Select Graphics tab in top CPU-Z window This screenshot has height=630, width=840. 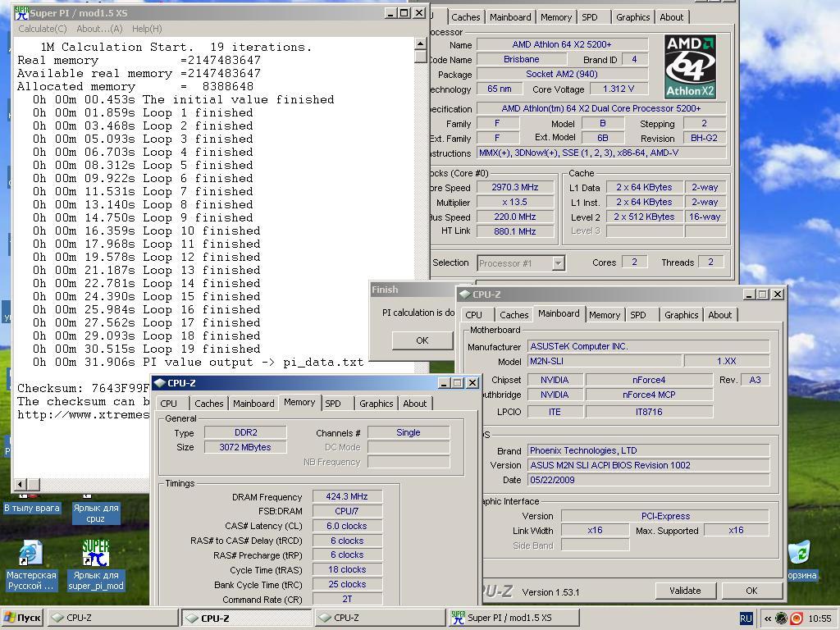coord(632,17)
